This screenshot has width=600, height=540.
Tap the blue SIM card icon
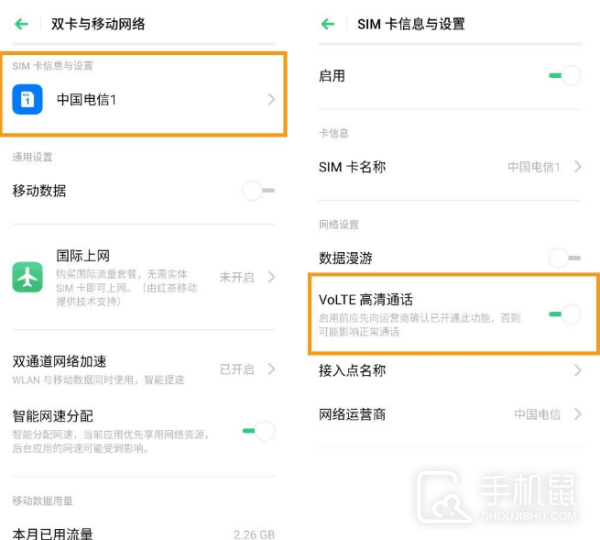point(27,99)
